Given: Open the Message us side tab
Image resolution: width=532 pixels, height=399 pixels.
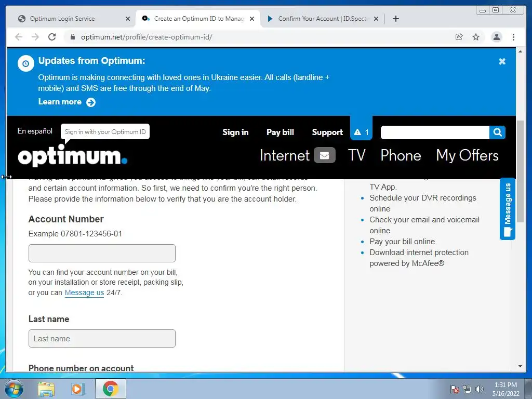Looking at the screenshot, I should point(508,209).
